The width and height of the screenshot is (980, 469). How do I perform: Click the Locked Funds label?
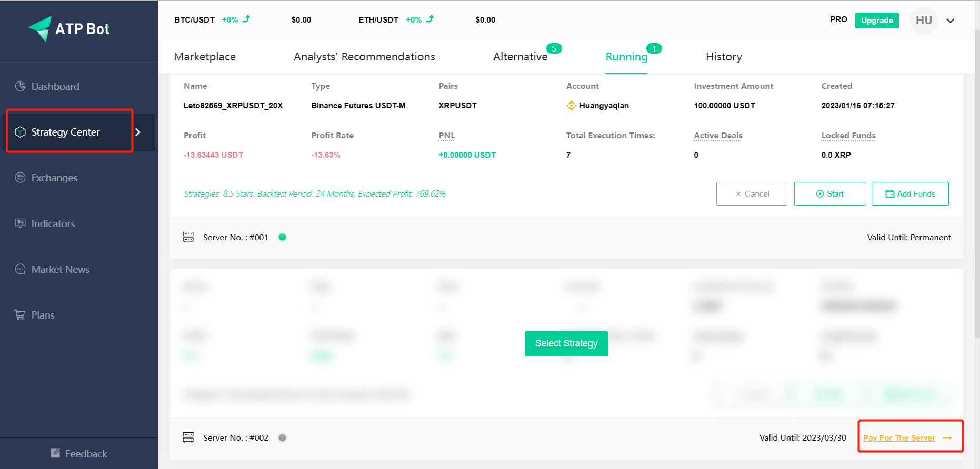click(848, 136)
